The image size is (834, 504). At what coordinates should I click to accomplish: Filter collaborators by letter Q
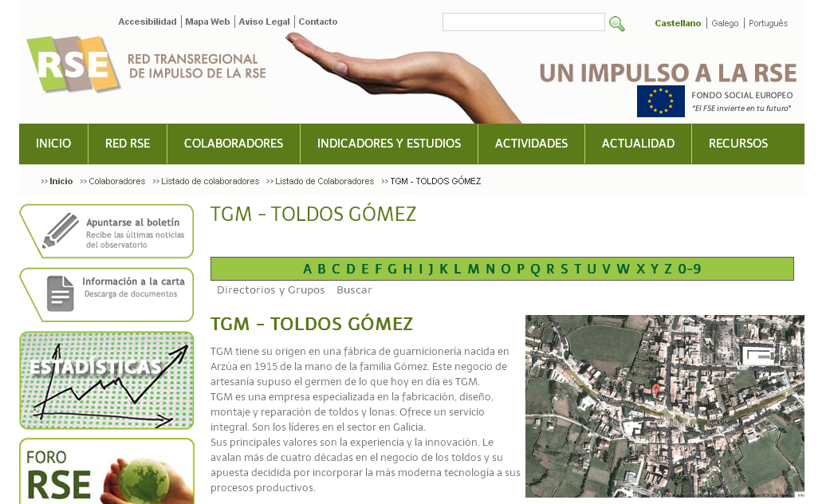pos(536,270)
